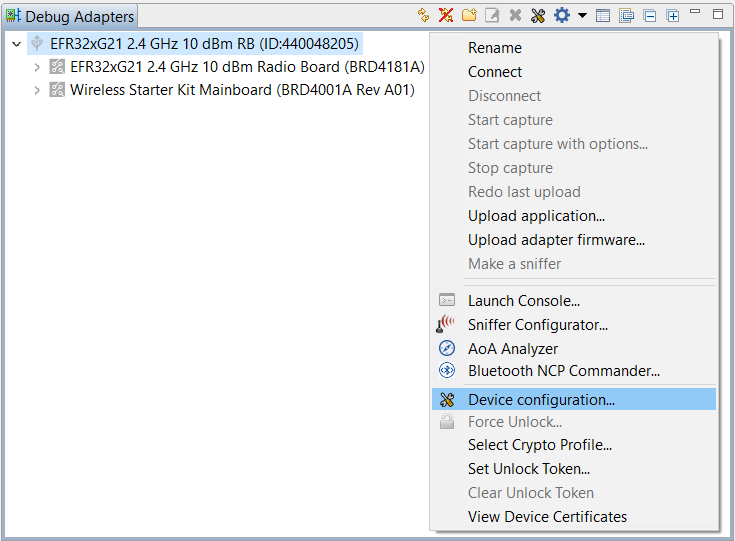Image resolution: width=735 pixels, height=541 pixels.
Task: Click the disconnect all adapters toolbar icon
Action: (446, 15)
